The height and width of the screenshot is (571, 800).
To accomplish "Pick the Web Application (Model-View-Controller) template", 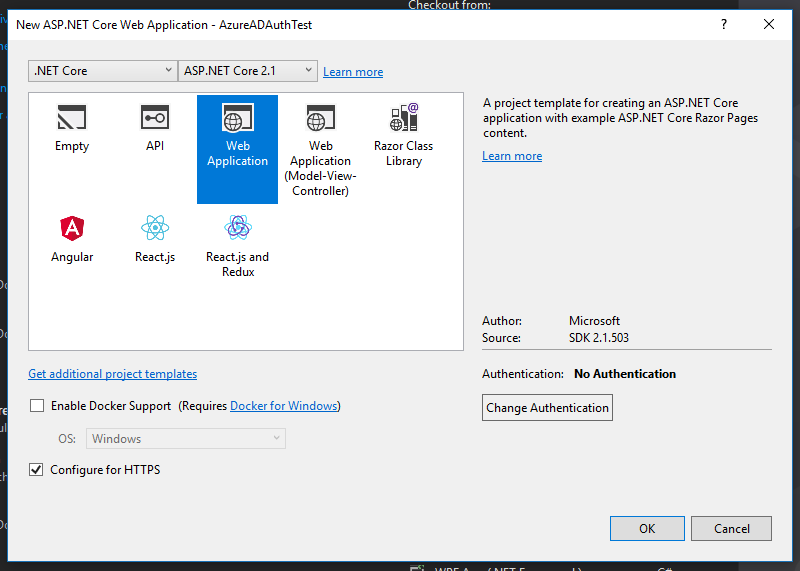I will coord(320,150).
